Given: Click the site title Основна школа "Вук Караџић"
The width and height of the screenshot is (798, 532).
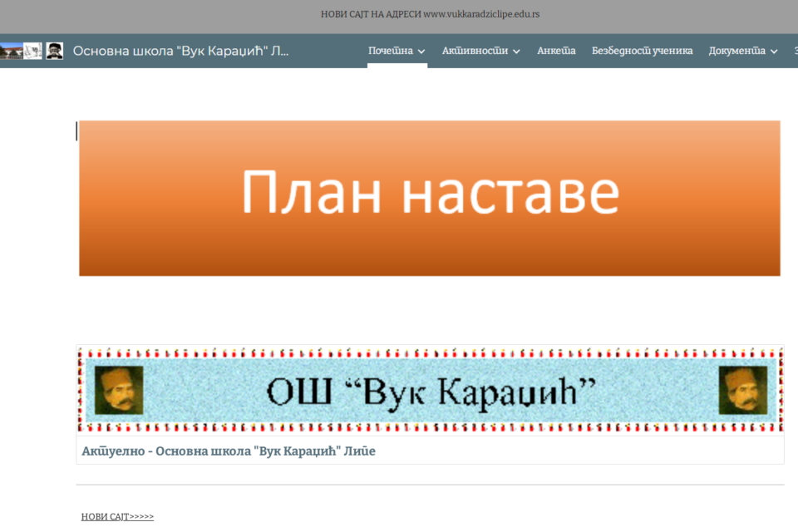Looking at the screenshot, I should tap(181, 51).
